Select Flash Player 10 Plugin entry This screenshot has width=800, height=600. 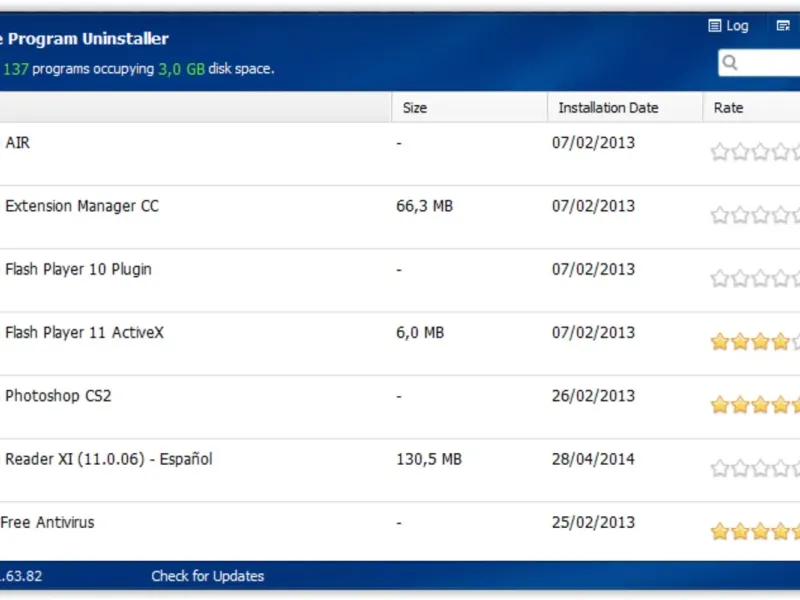pyautogui.click(x=400, y=281)
